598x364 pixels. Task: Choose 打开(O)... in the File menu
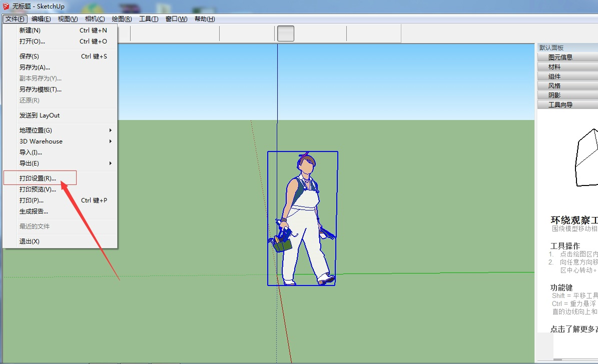pyautogui.click(x=32, y=41)
